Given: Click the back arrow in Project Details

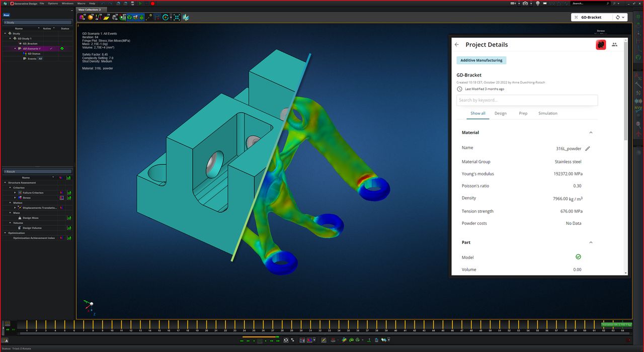Looking at the screenshot, I should click(457, 45).
